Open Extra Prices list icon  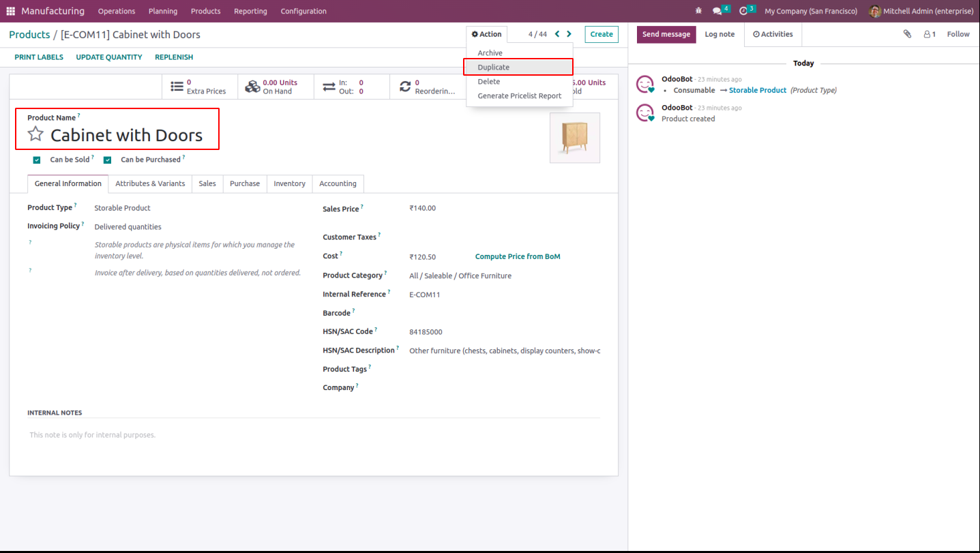pos(177,87)
